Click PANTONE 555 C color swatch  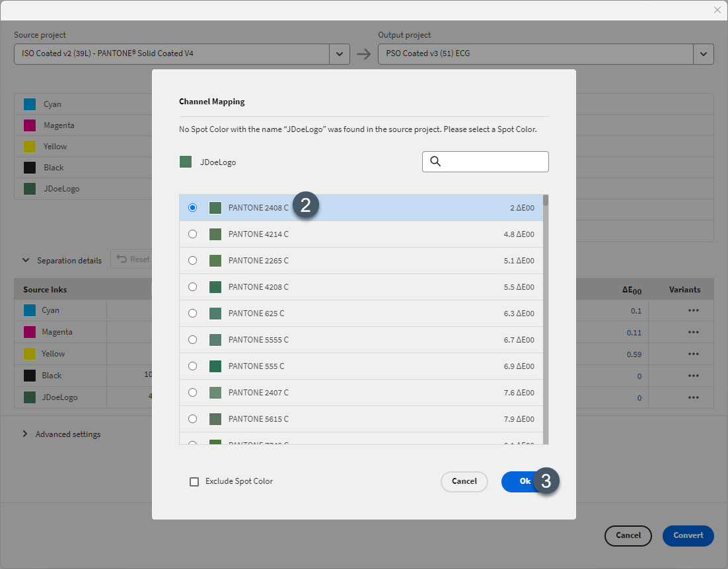coord(215,366)
